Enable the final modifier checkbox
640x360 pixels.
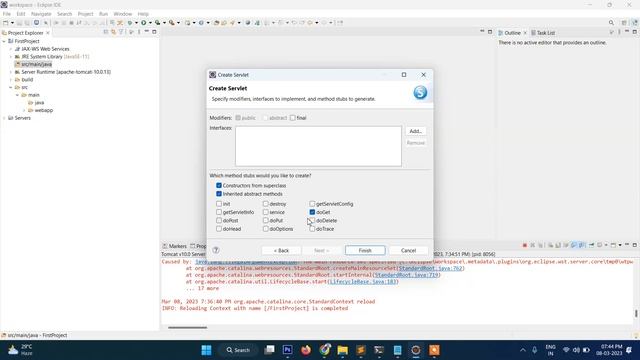pyautogui.click(x=293, y=118)
